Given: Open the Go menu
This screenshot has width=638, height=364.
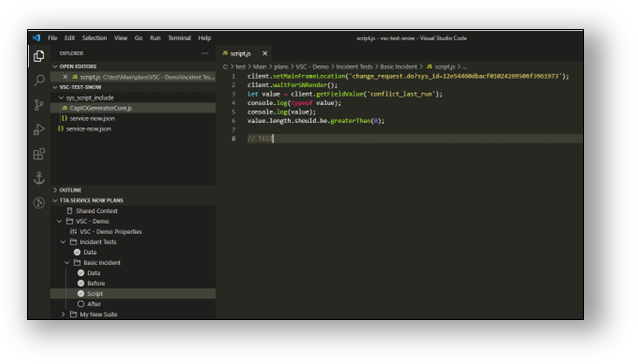Looking at the screenshot, I should (x=139, y=38).
